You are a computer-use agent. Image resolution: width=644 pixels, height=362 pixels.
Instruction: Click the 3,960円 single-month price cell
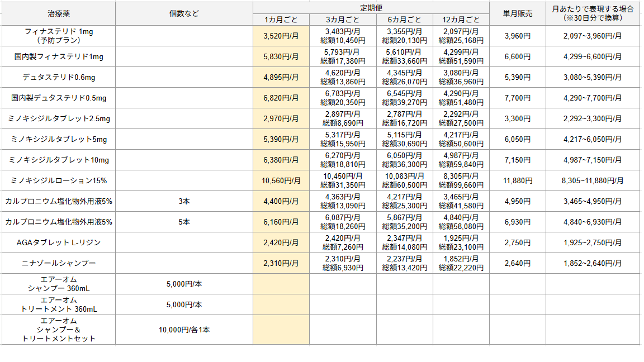518,36
